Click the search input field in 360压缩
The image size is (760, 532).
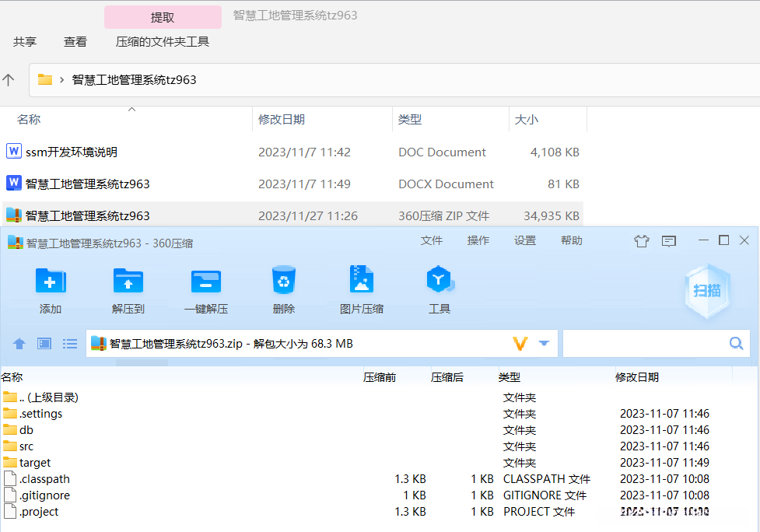[657, 344]
